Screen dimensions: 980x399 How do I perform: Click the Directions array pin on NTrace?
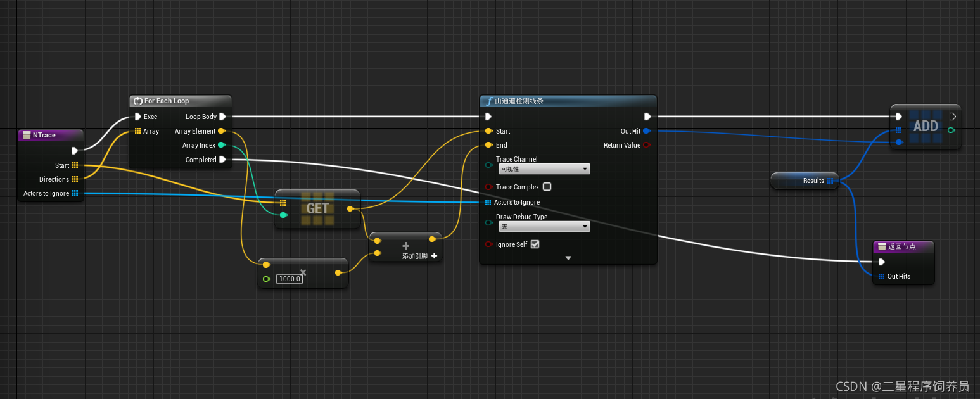[x=75, y=179]
